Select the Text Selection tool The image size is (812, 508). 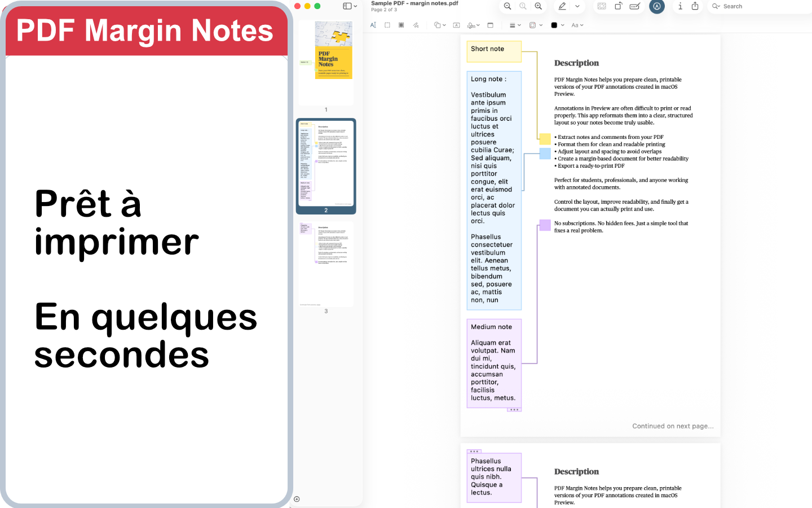(x=373, y=25)
